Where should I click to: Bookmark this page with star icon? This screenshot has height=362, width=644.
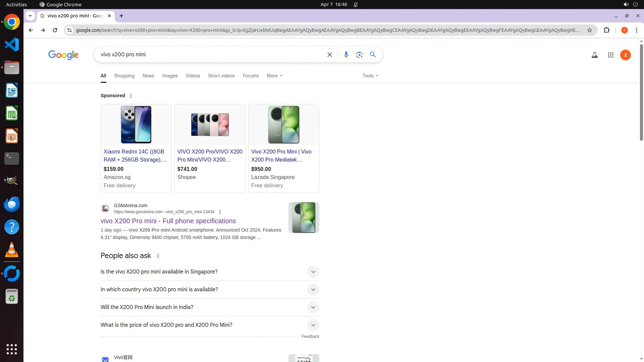click(589, 30)
